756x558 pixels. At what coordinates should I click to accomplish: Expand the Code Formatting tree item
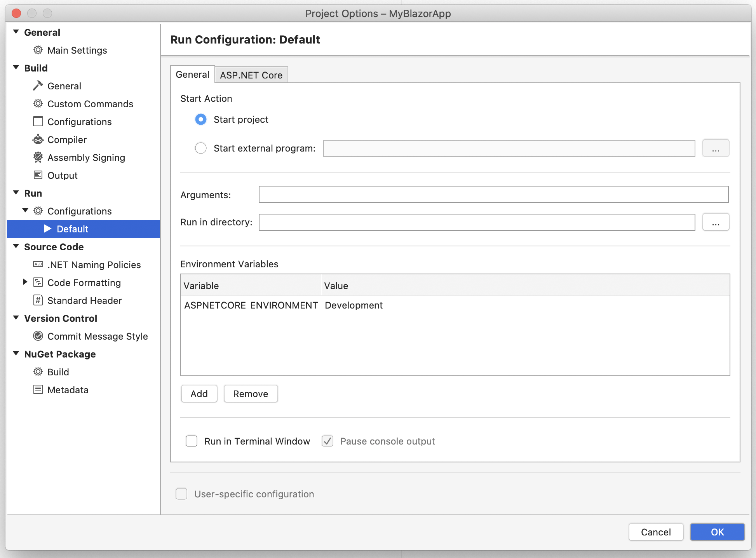point(25,282)
